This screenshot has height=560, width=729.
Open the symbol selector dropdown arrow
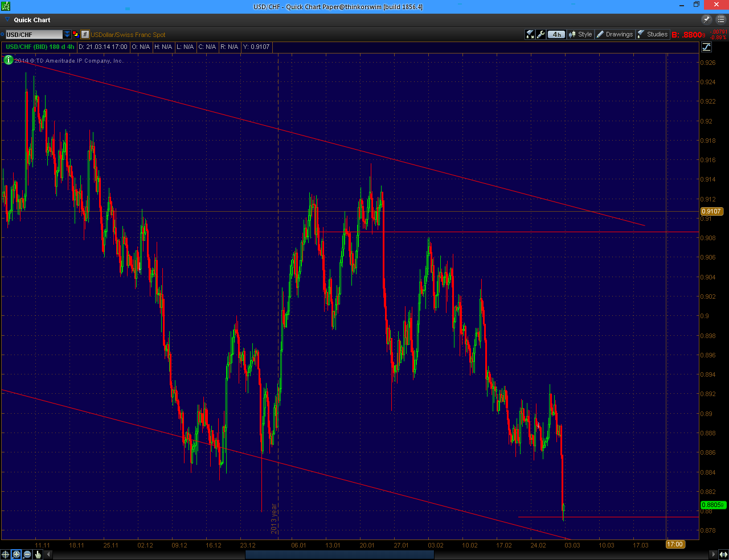tap(67, 35)
